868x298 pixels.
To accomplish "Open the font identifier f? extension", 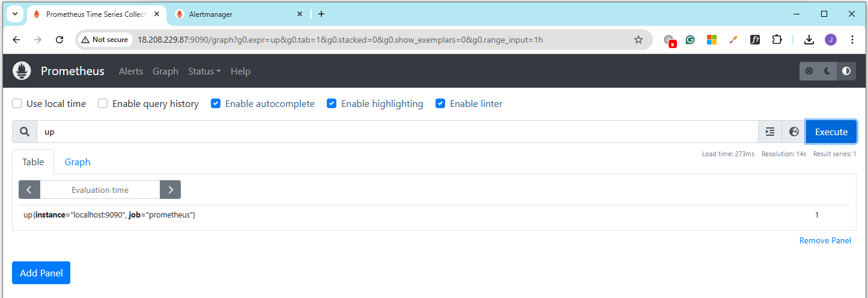I will [755, 40].
